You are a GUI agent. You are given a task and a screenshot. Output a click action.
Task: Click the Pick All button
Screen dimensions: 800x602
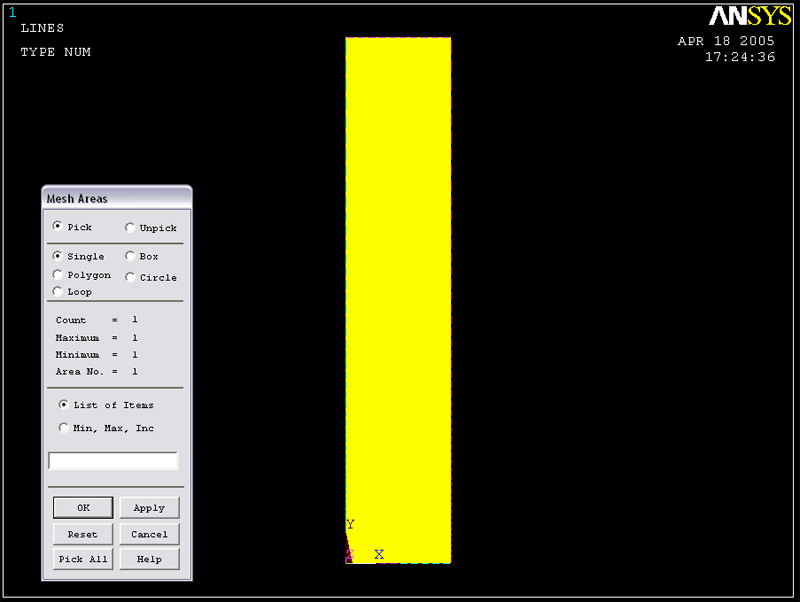click(x=83, y=559)
